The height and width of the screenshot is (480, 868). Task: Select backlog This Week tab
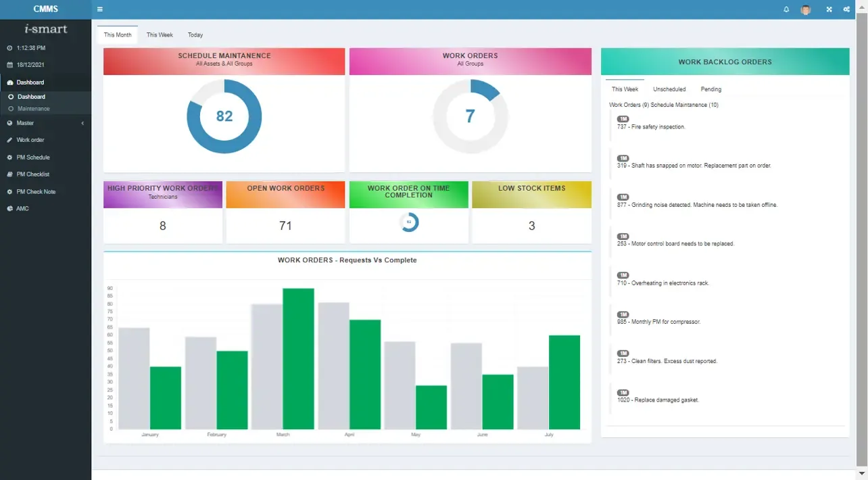625,89
